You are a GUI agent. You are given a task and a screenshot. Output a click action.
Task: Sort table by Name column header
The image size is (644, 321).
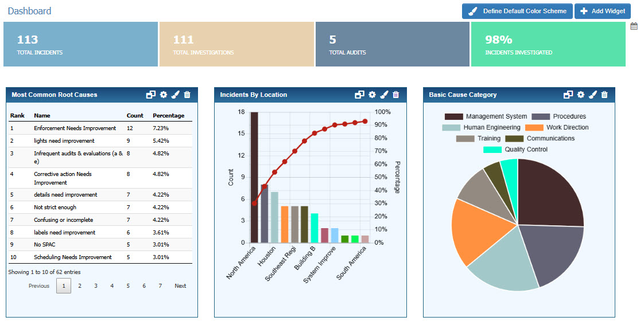click(42, 116)
